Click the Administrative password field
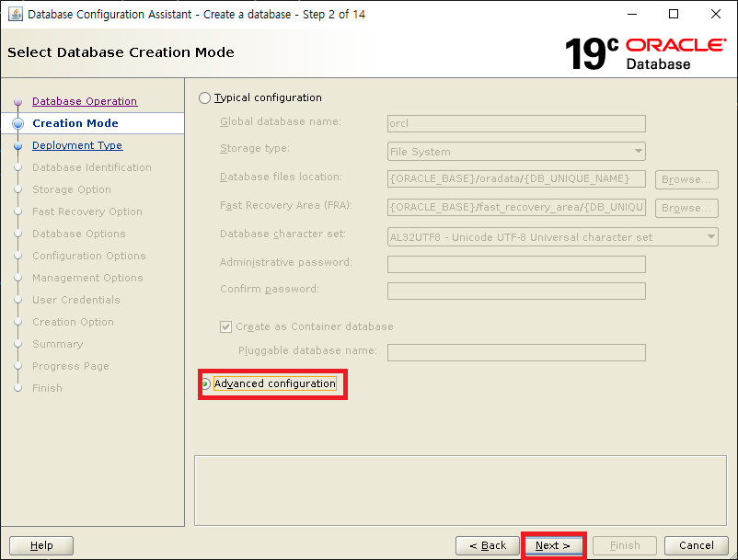 point(516,264)
